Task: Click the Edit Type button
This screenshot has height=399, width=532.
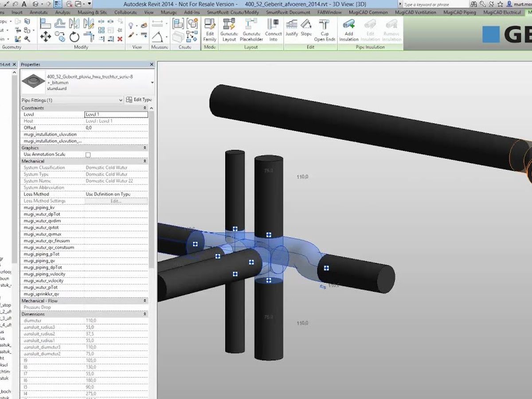Action: click(x=139, y=100)
